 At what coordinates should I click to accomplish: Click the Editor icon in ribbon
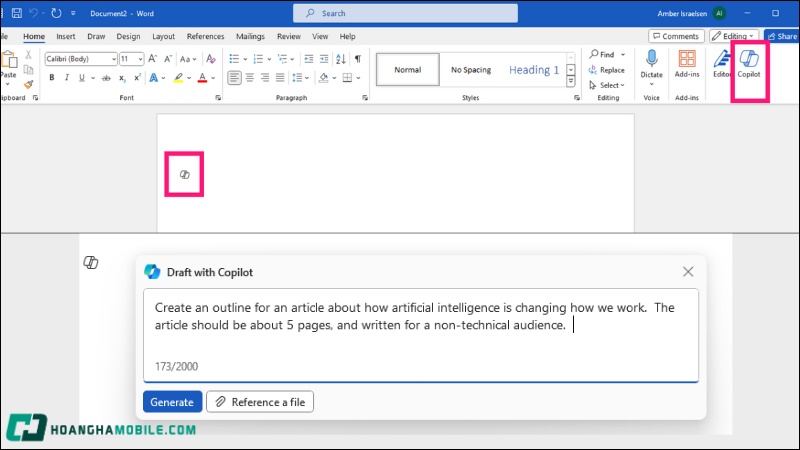721,63
